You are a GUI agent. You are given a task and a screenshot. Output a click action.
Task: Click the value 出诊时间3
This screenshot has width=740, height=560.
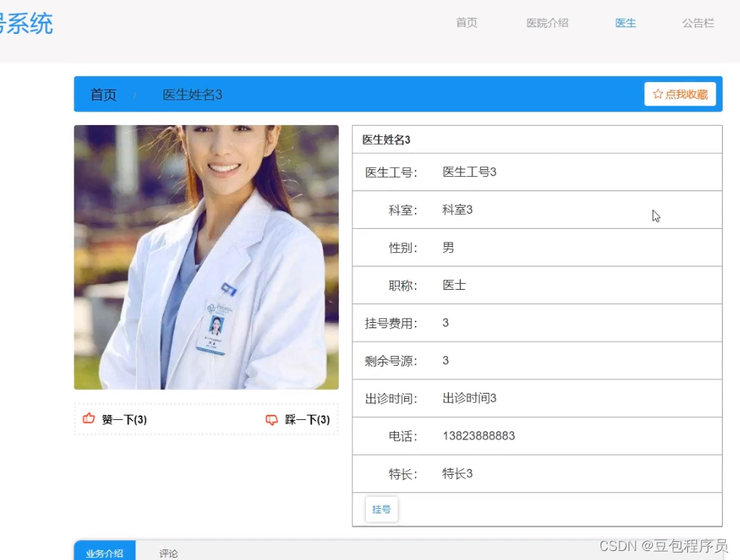click(x=469, y=398)
